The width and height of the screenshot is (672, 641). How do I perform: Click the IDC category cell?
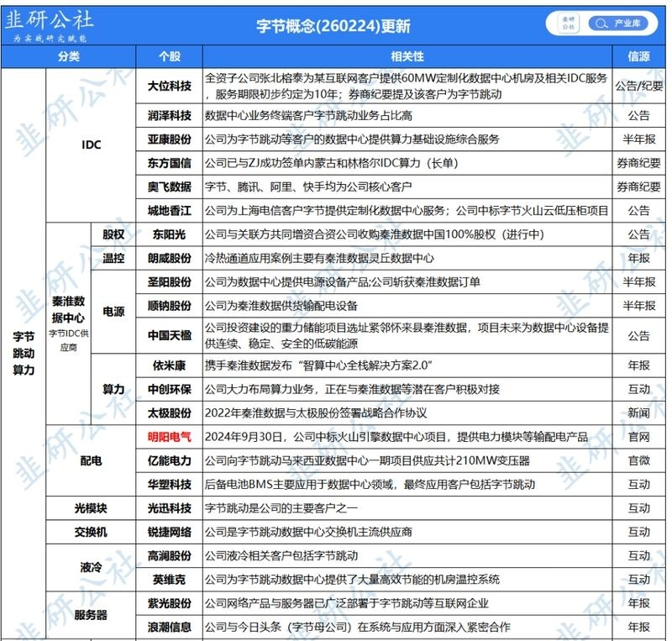coord(91,145)
